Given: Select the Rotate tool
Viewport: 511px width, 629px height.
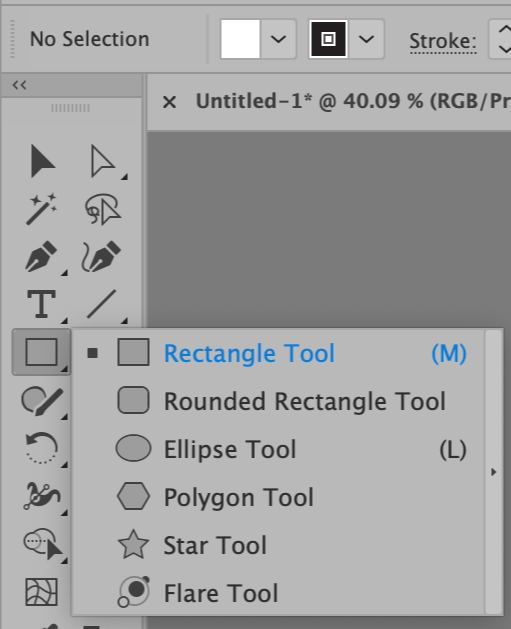Looking at the screenshot, I should pyautogui.click(x=42, y=448).
